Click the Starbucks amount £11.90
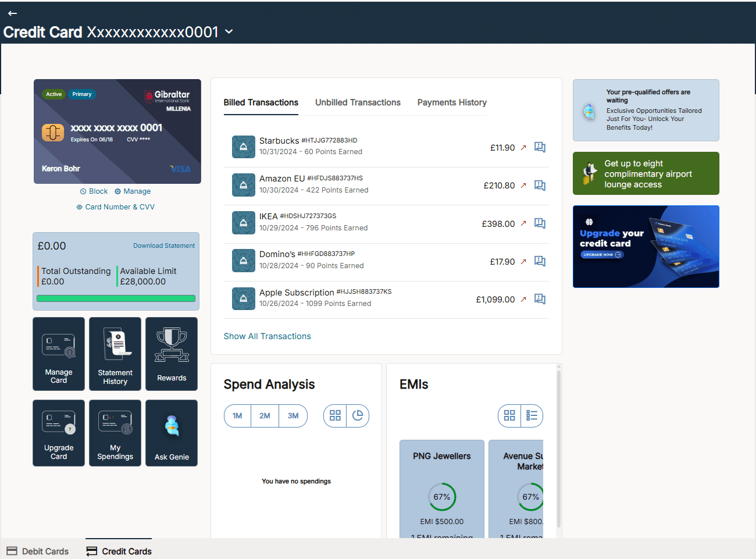756x559 pixels. click(502, 148)
